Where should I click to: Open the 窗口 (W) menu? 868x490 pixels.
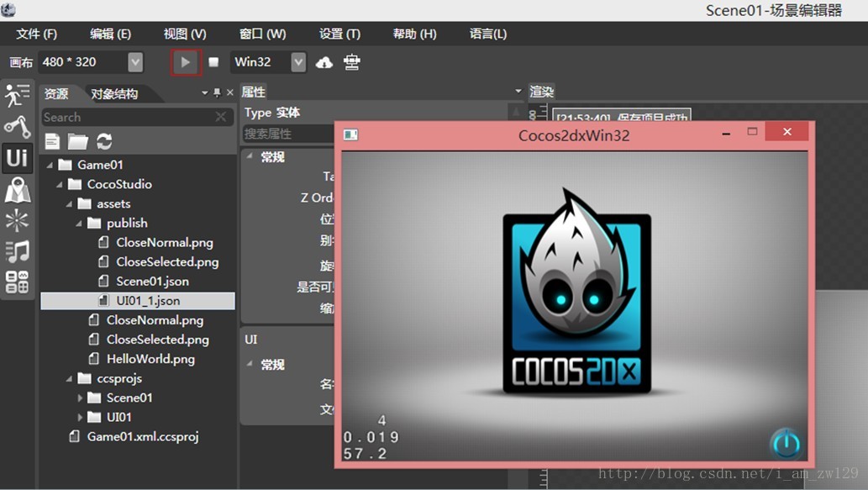(x=262, y=34)
